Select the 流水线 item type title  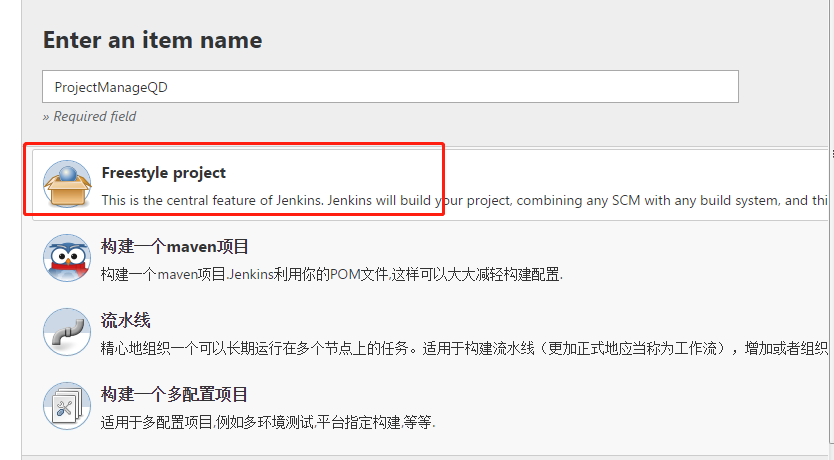click(x=126, y=321)
